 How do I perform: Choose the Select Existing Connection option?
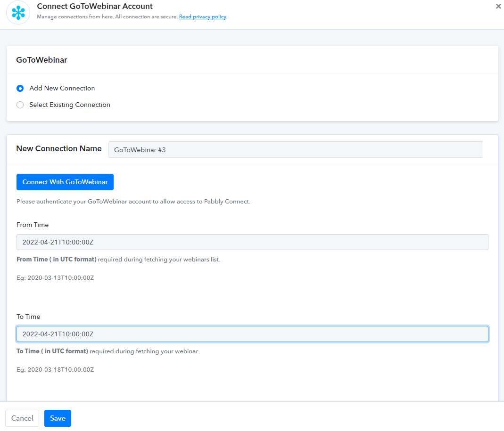click(x=20, y=105)
